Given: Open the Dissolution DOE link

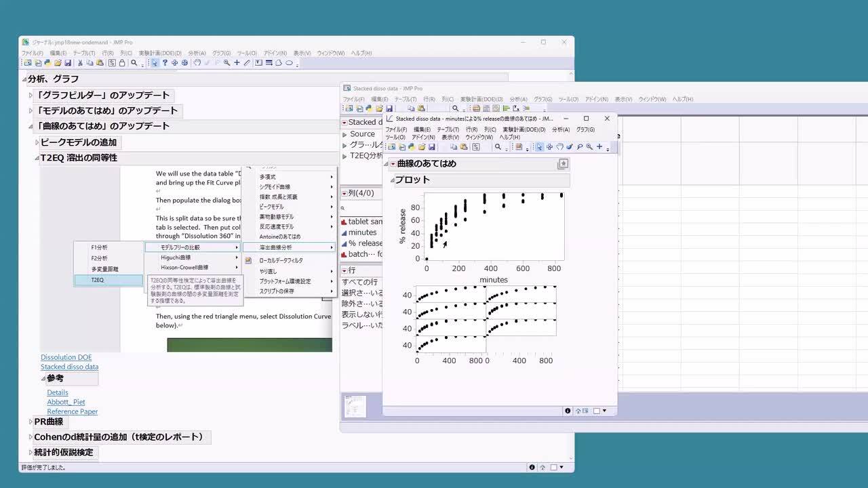Looking at the screenshot, I should pyautogui.click(x=66, y=357).
